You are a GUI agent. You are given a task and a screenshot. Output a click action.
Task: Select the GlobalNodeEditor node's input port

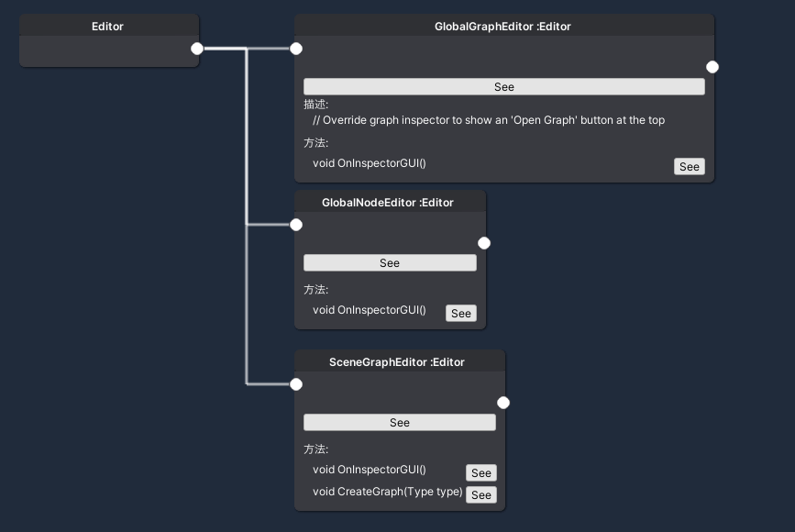click(x=296, y=225)
